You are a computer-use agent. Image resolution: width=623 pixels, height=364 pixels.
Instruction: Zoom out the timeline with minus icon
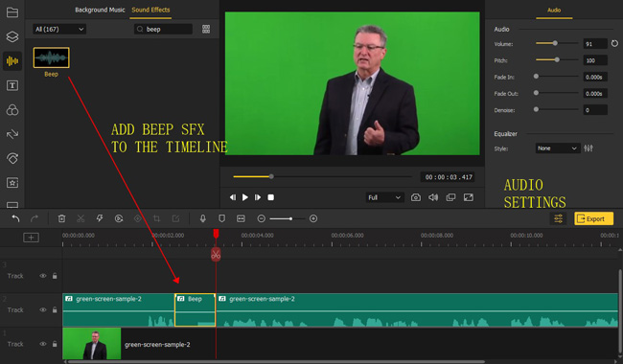pos(261,218)
